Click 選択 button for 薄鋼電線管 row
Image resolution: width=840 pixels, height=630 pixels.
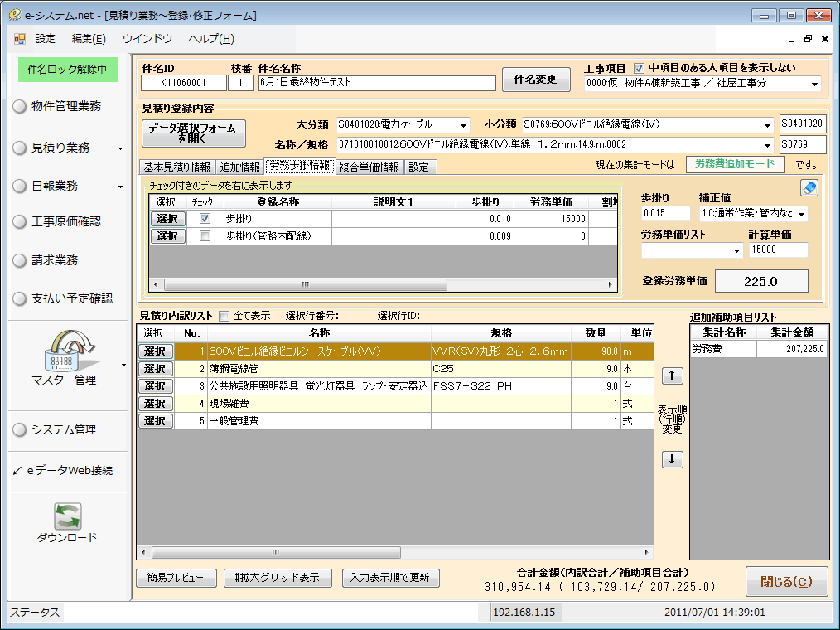click(x=156, y=369)
